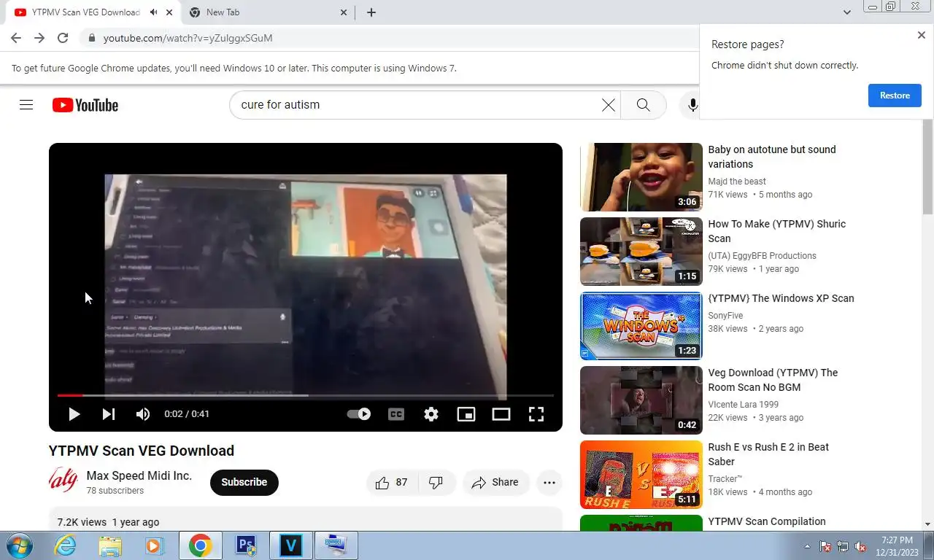
Task: Open The Windows XP Scan thumbnail
Action: 641,326
